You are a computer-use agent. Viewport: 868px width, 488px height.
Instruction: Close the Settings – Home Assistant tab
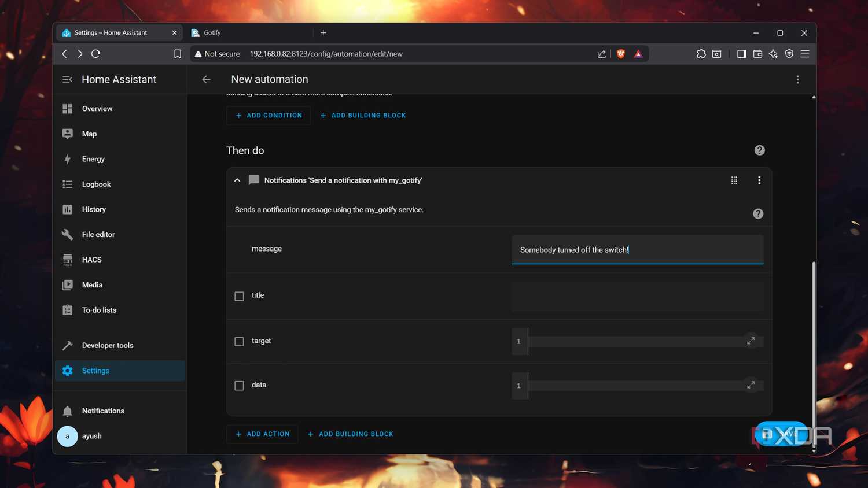(175, 33)
